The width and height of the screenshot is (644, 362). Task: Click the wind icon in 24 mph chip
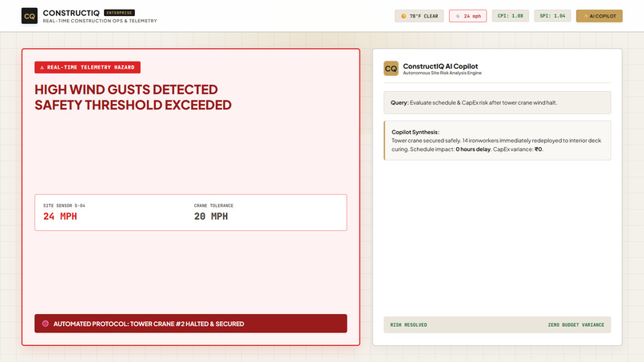pos(458,16)
